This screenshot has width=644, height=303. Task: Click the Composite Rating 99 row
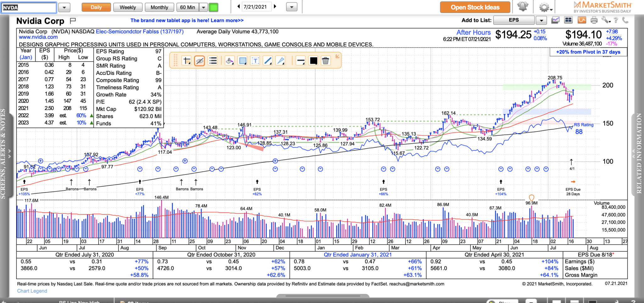click(x=129, y=80)
